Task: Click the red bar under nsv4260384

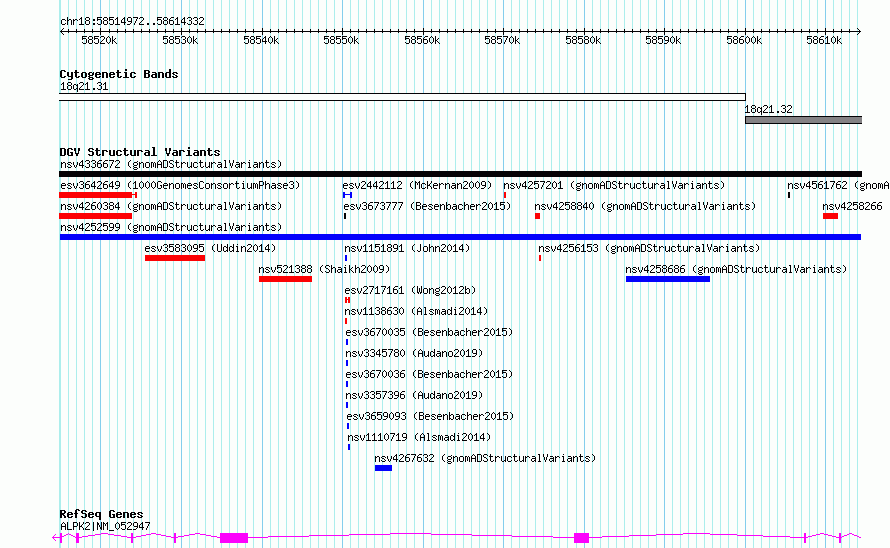Action: click(x=95, y=216)
